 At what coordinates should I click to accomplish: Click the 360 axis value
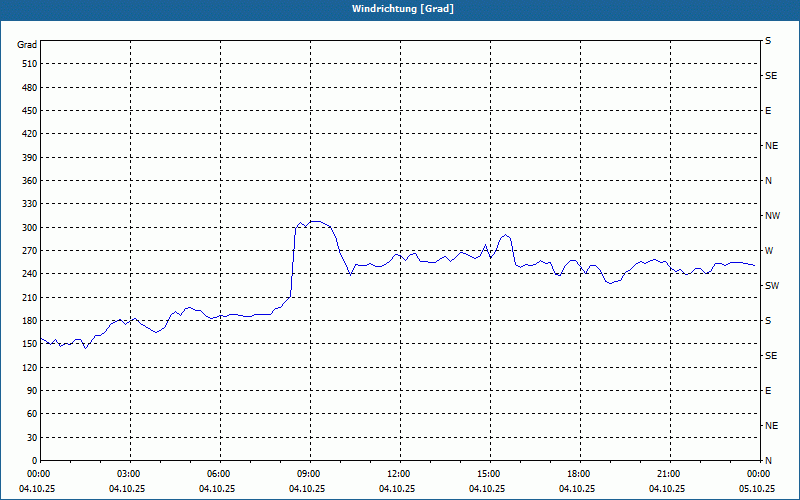pyautogui.click(x=30, y=181)
